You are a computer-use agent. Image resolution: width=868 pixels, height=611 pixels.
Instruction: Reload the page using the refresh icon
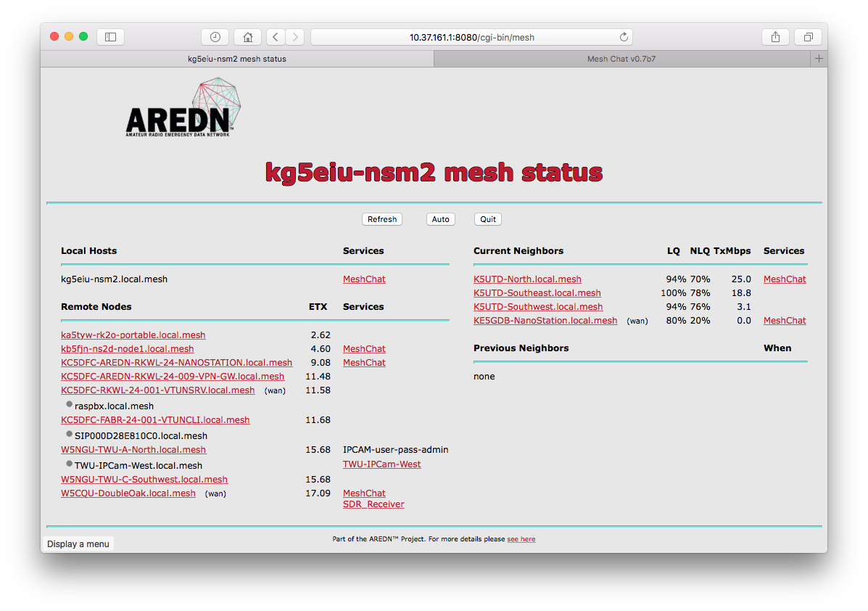click(622, 36)
